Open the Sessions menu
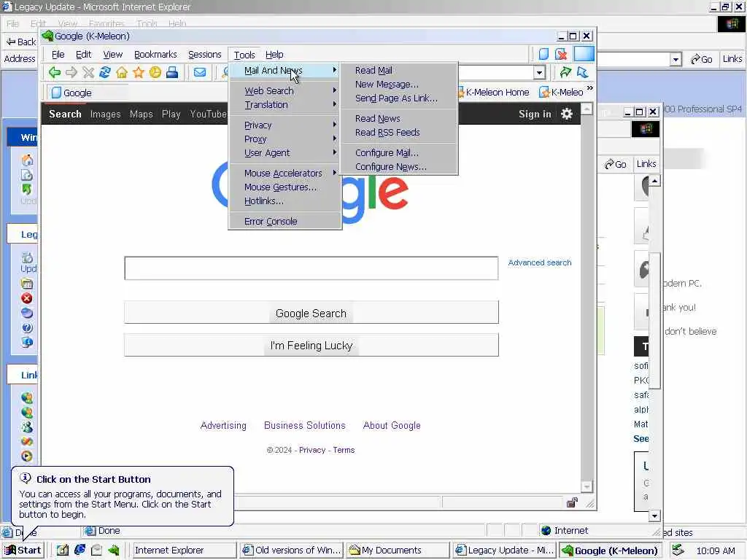 point(205,54)
